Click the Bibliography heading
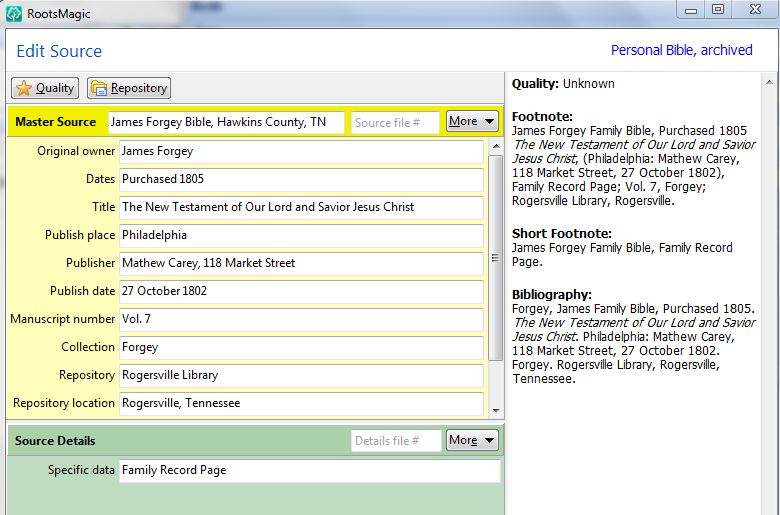 [x=552, y=294]
